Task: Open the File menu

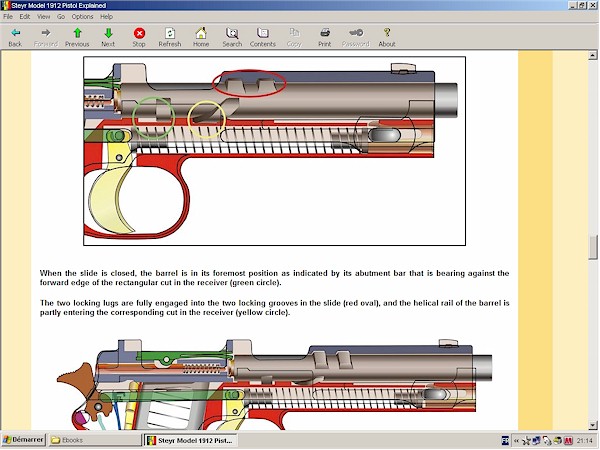Action: 8,16
